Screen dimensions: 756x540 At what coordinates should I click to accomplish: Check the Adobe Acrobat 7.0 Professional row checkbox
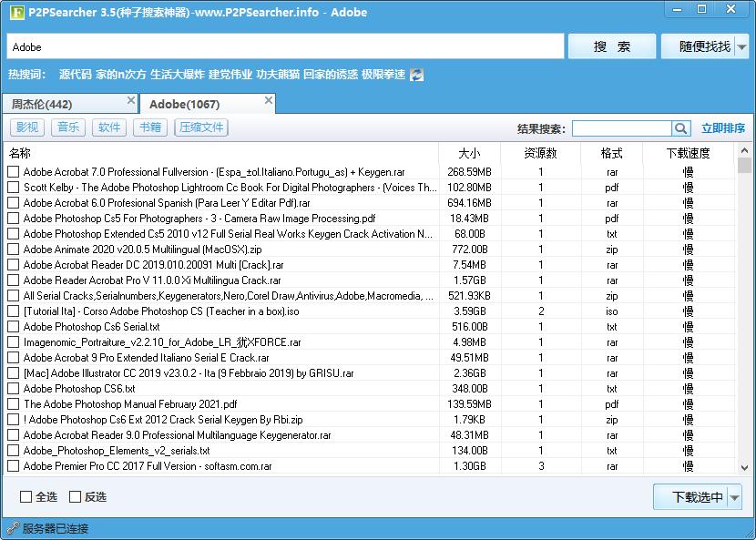14,171
